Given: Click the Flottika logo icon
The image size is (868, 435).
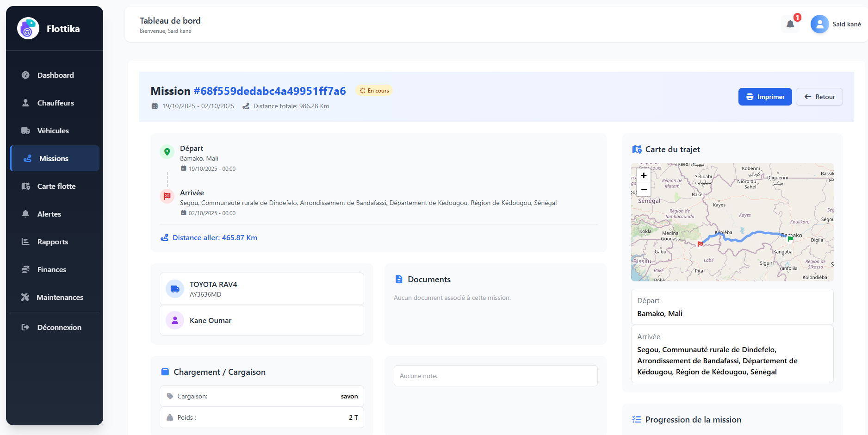Looking at the screenshot, I should [28, 29].
